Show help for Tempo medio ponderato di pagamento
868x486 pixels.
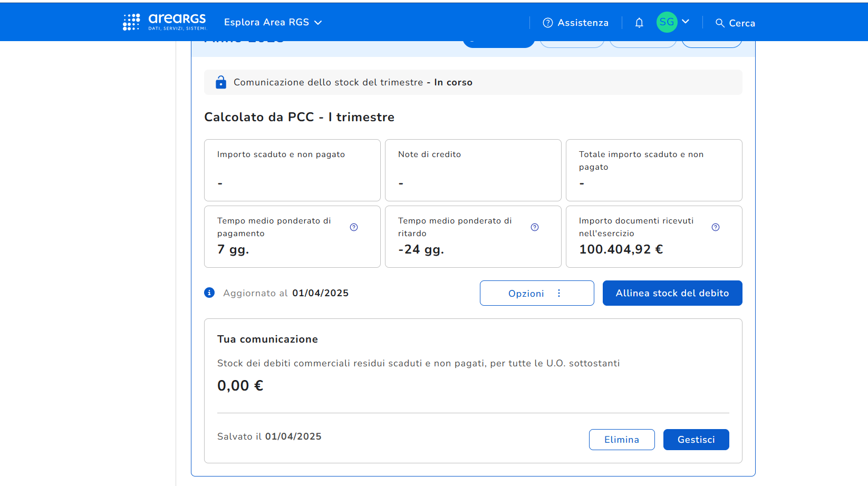(x=354, y=227)
